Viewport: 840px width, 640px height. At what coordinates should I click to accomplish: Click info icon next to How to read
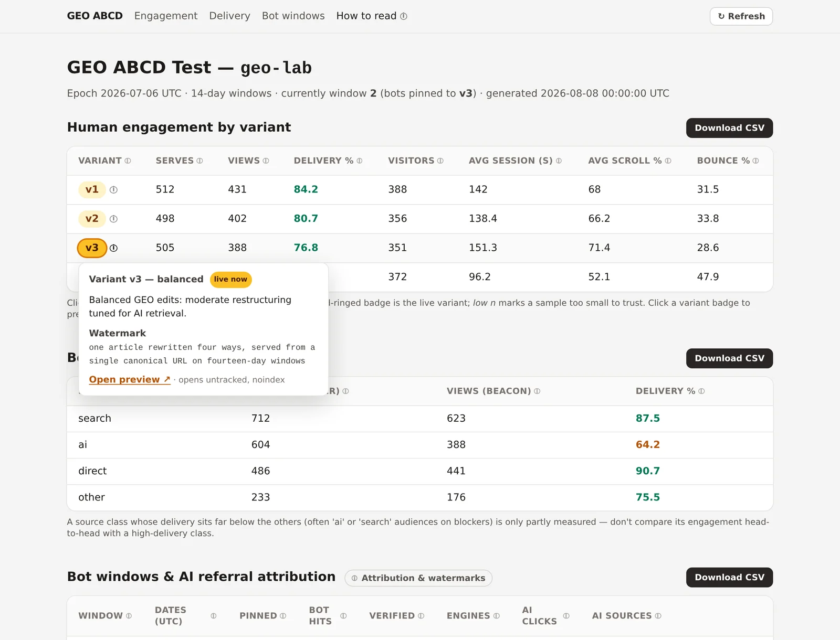tap(403, 16)
